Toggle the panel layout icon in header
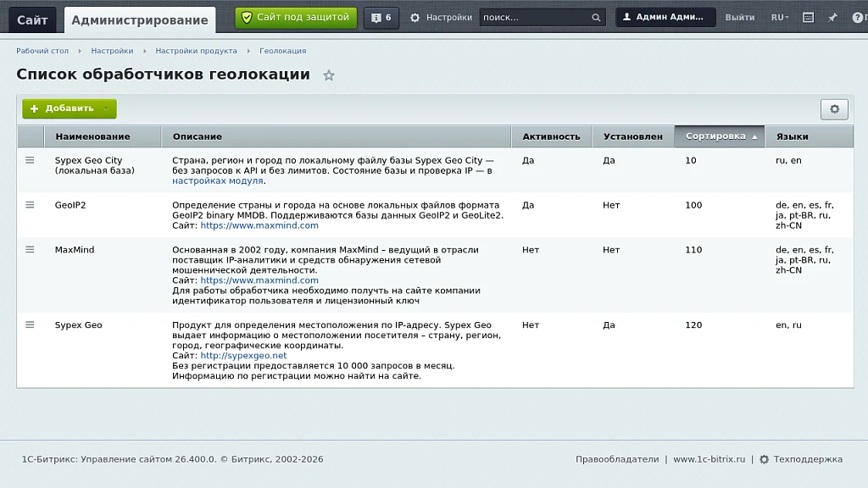868x488 pixels. [x=808, y=18]
